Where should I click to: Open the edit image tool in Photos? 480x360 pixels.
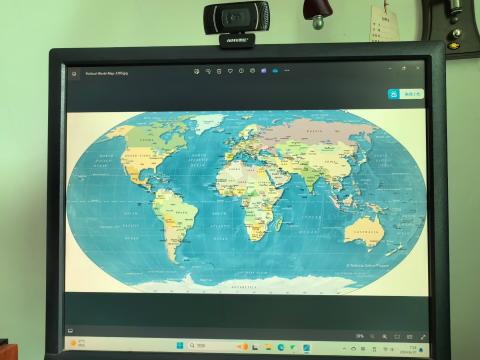[197, 71]
